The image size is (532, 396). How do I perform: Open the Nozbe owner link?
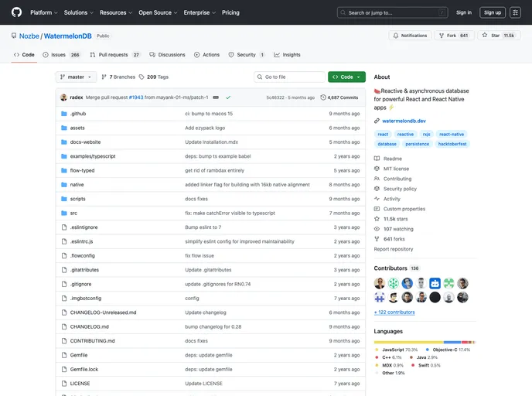point(29,36)
